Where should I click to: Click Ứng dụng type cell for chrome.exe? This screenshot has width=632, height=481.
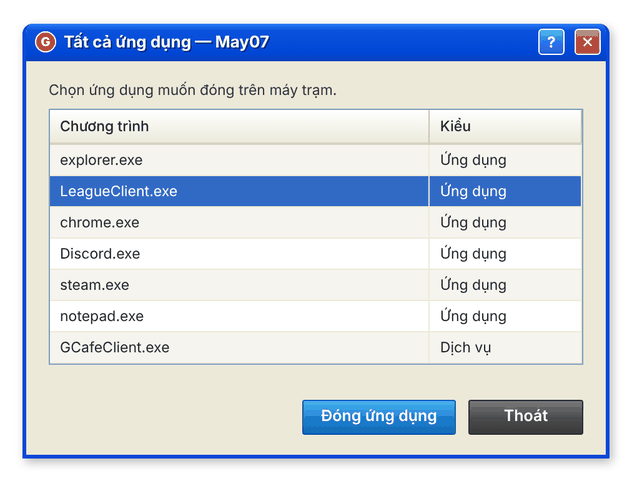coord(505,223)
